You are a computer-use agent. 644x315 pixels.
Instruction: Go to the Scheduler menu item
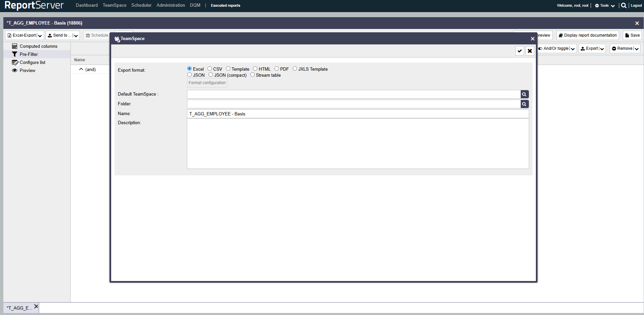tap(141, 5)
